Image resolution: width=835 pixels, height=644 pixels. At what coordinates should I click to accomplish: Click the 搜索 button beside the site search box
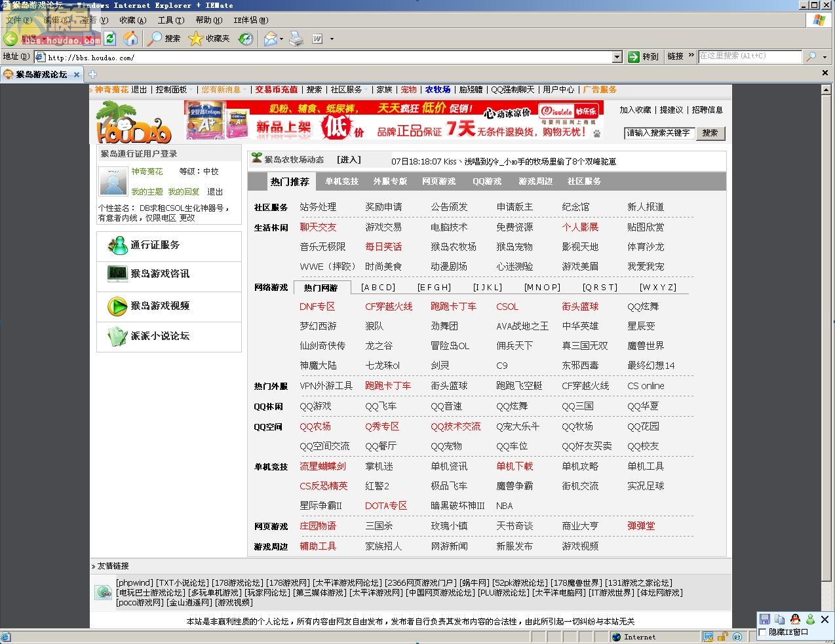[x=710, y=133]
